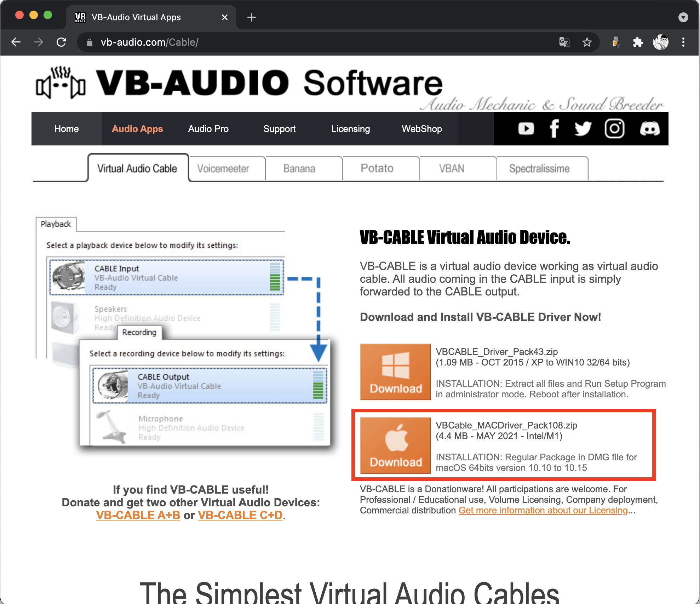700x604 pixels.
Task: Open the Licensing menu
Action: [351, 129]
